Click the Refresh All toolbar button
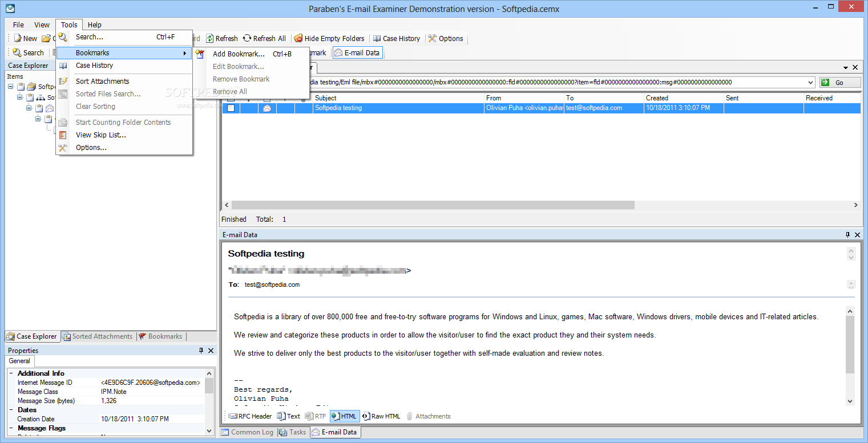 [264, 39]
